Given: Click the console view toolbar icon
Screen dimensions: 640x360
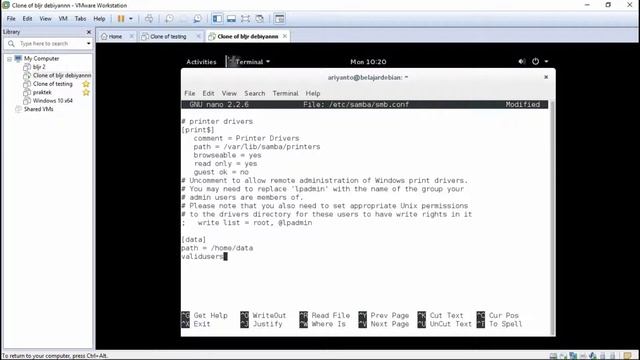Looking at the screenshot, I should pyautogui.click(x=280, y=19).
